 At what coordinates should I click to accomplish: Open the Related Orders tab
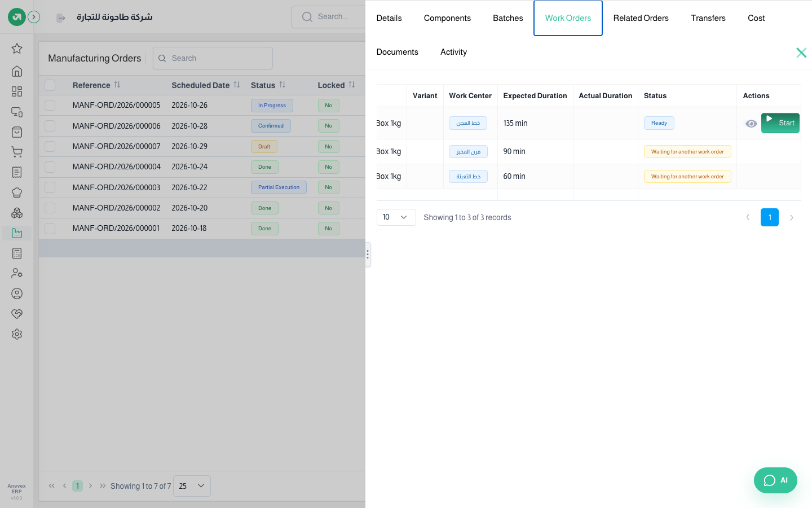tap(641, 18)
